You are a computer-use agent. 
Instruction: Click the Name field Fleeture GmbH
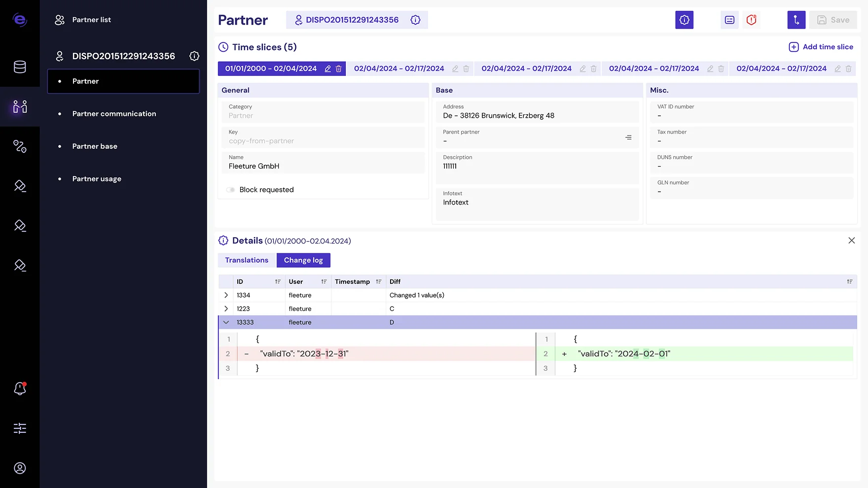pos(323,162)
